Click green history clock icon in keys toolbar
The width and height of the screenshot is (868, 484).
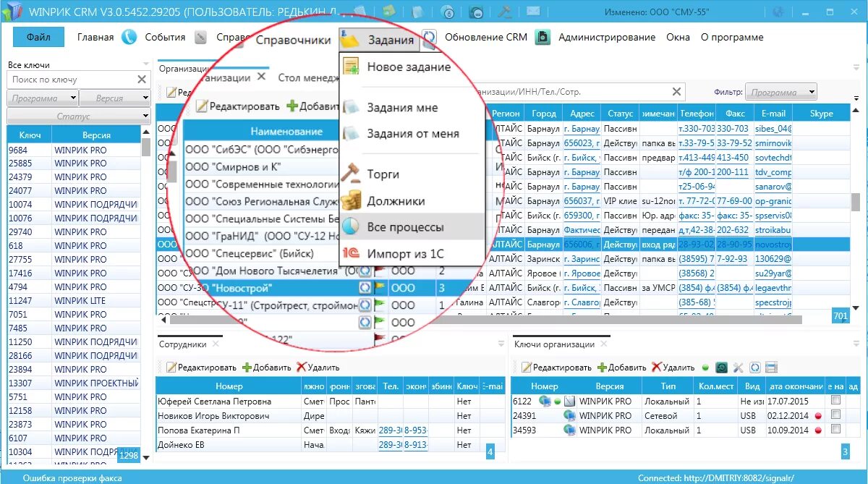click(721, 368)
